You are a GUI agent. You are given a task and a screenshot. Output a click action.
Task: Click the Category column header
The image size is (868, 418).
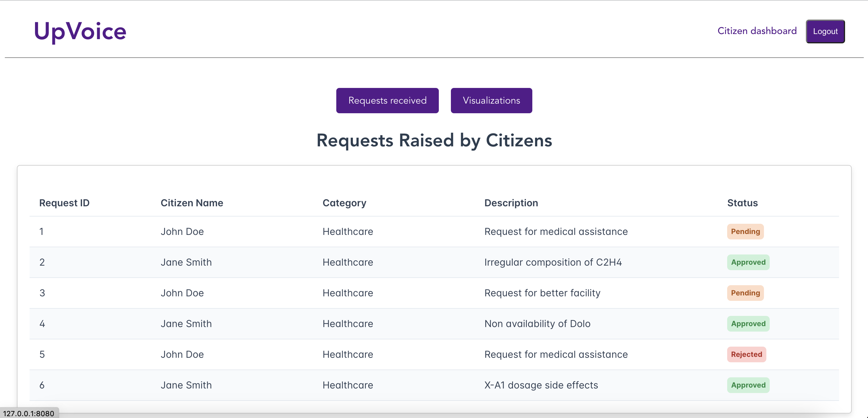click(344, 203)
